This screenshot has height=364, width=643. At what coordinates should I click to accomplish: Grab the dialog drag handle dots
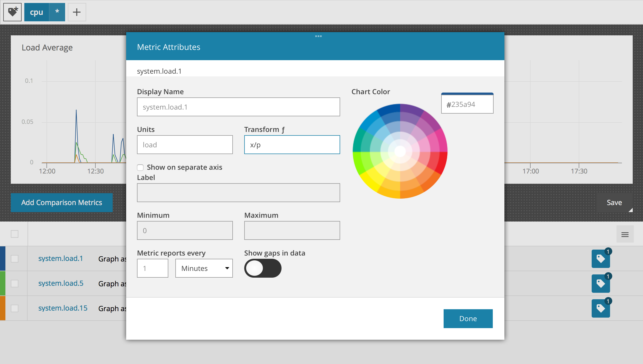[318, 36]
